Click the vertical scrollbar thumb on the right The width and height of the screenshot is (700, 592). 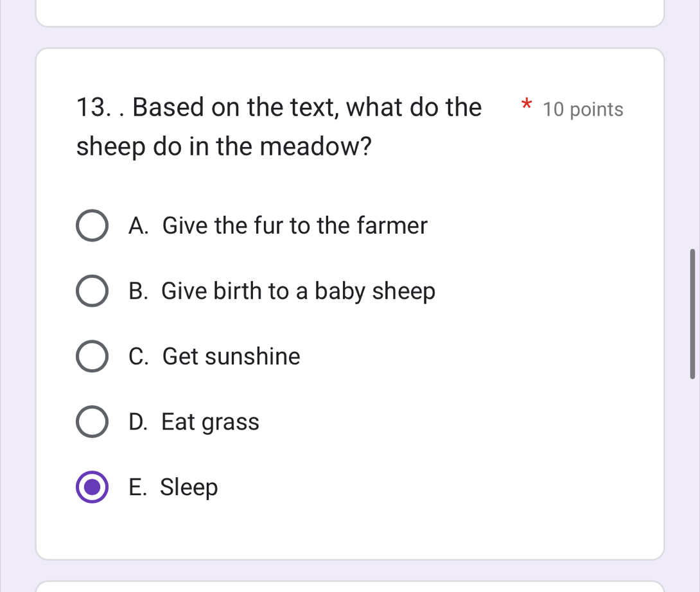click(692, 314)
